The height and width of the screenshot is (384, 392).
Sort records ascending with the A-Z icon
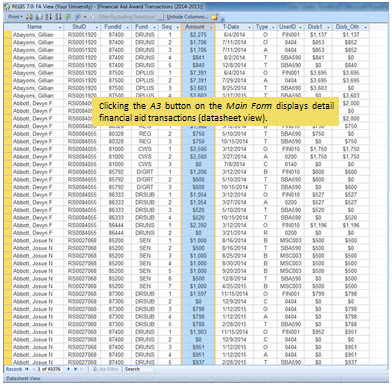click(49, 17)
